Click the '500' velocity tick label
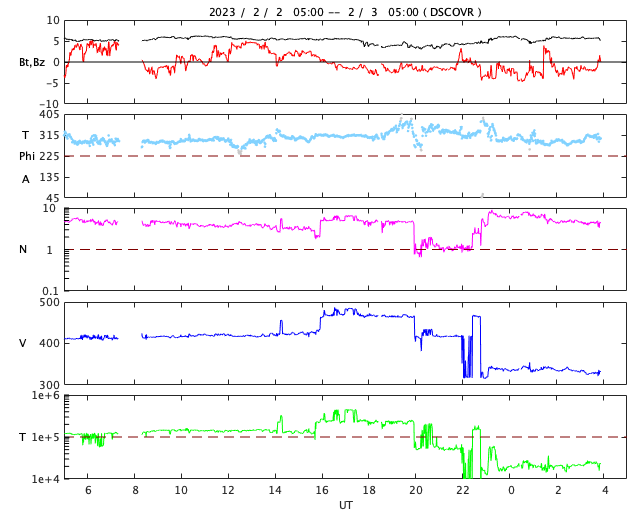 pos(49,303)
